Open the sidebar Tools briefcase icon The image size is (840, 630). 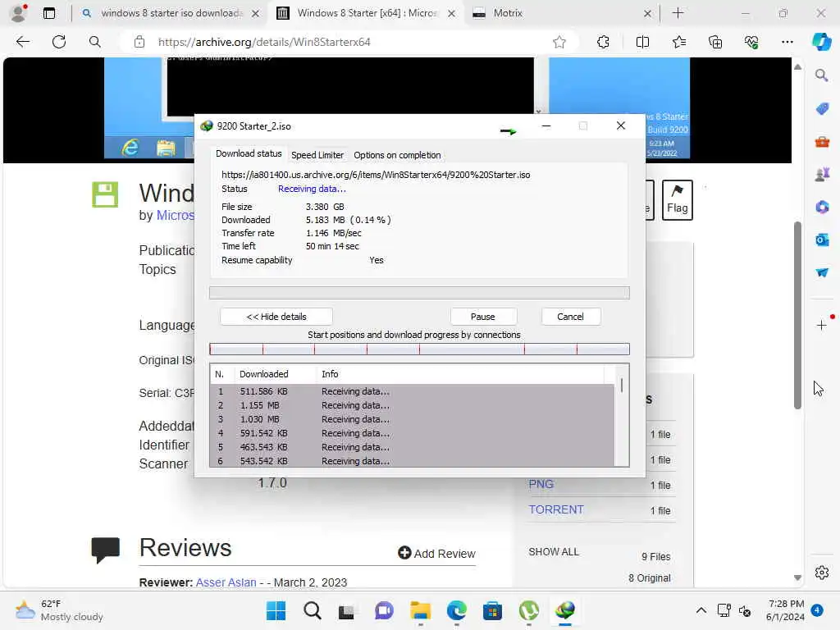(822, 141)
